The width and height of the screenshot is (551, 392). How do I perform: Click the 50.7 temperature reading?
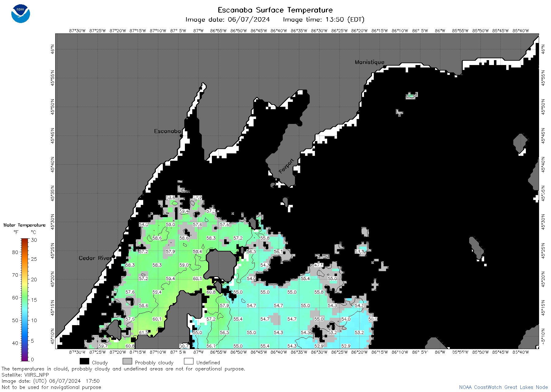pyautogui.click(x=184, y=346)
